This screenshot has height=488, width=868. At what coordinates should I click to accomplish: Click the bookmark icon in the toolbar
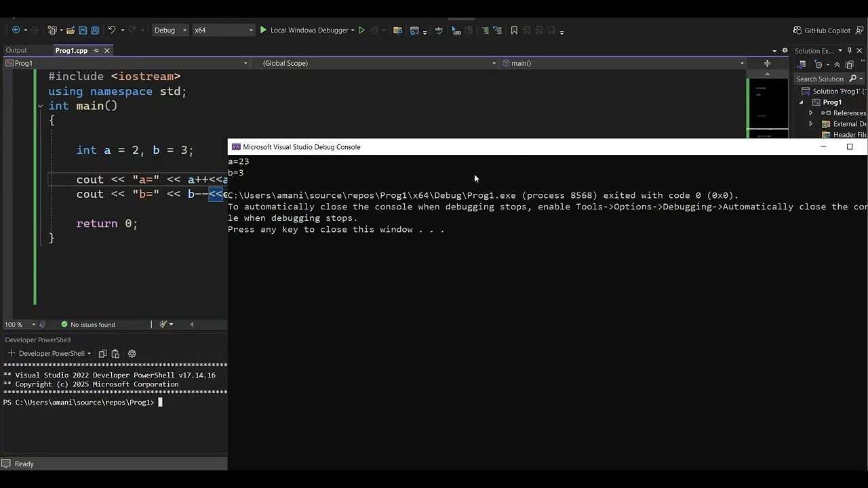click(514, 30)
